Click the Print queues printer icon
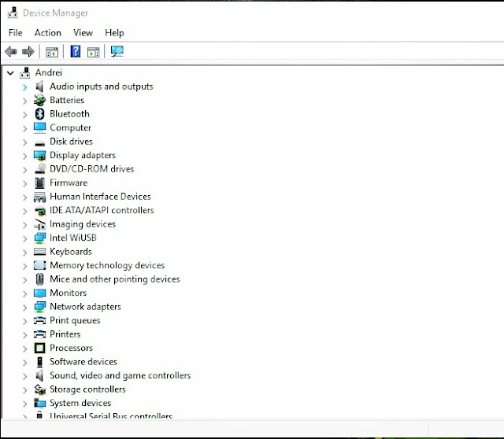Screen dimensions: 504x439 tap(39, 320)
